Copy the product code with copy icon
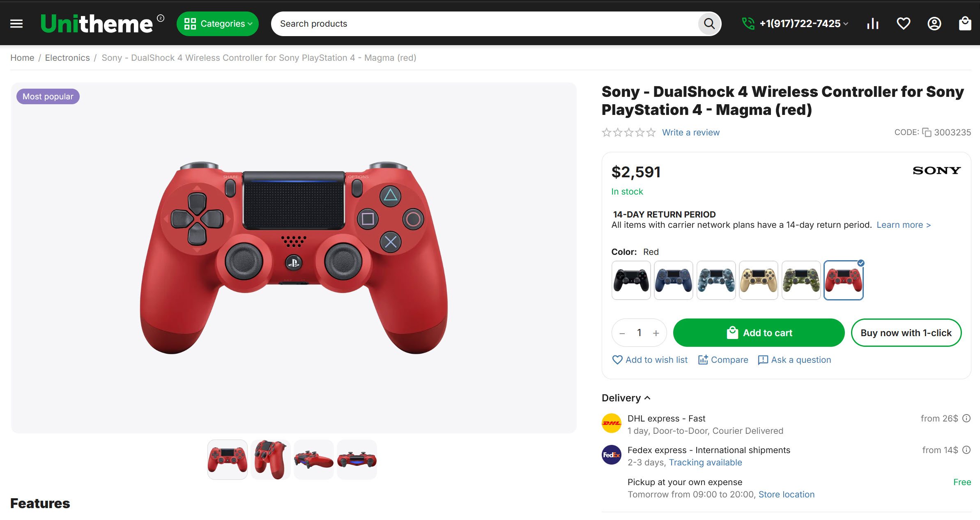This screenshot has height=520, width=980. [927, 132]
